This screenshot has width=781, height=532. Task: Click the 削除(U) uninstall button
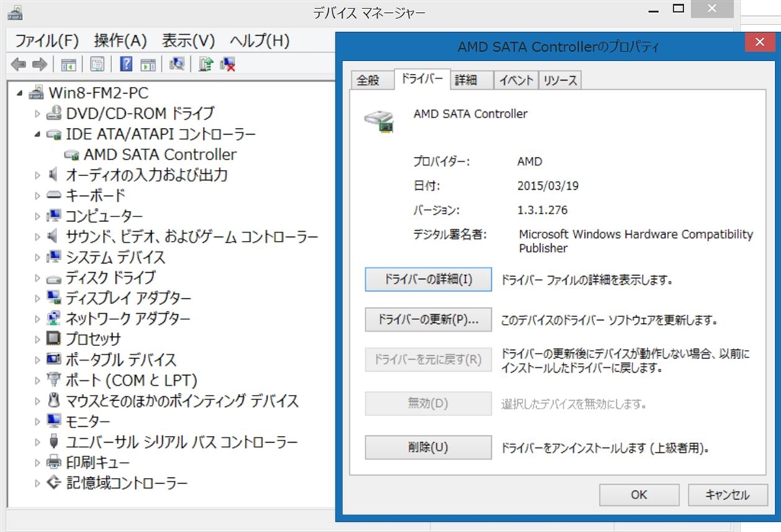coord(429,447)
